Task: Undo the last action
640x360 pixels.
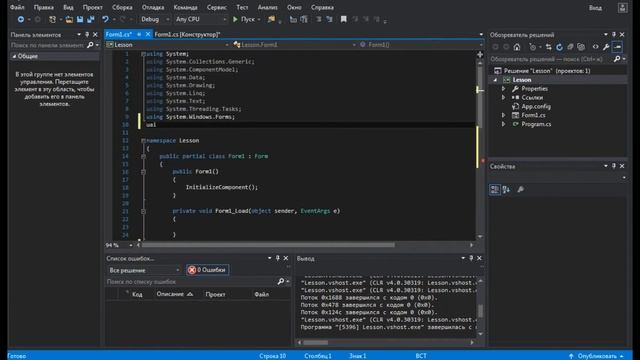Action: click(105, 19)
